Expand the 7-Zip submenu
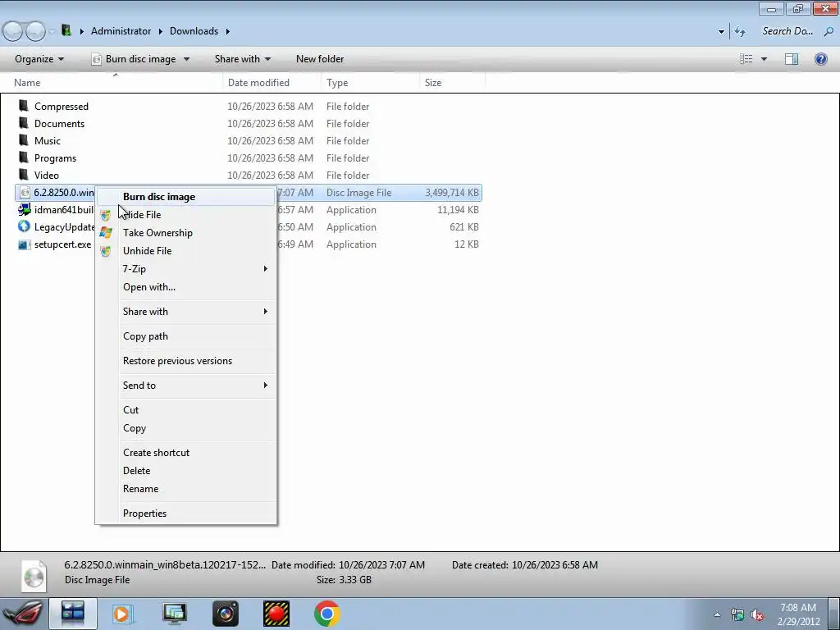 click(x=186, y=269)
